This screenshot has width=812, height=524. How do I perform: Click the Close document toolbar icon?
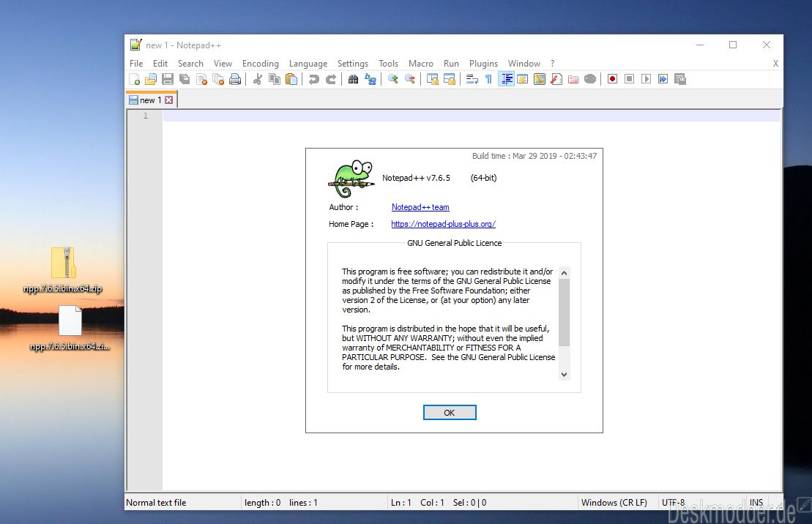(x=201, y=79)
